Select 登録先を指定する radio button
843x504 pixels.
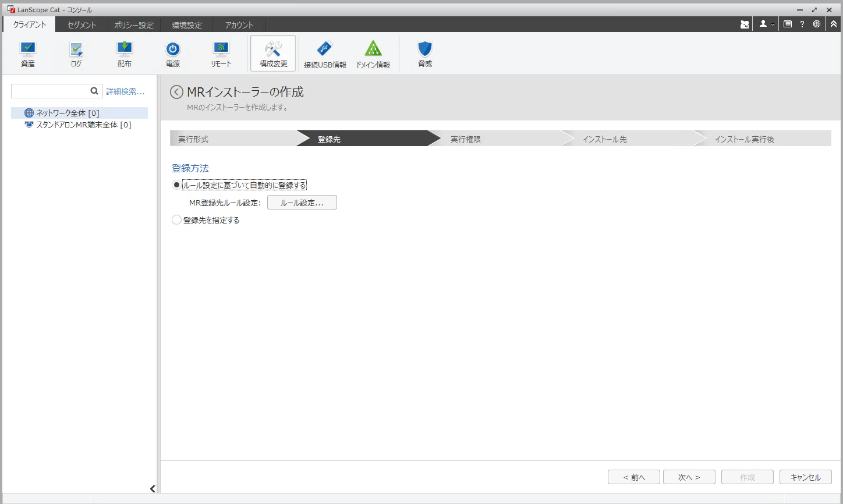[x=176, y=220]
